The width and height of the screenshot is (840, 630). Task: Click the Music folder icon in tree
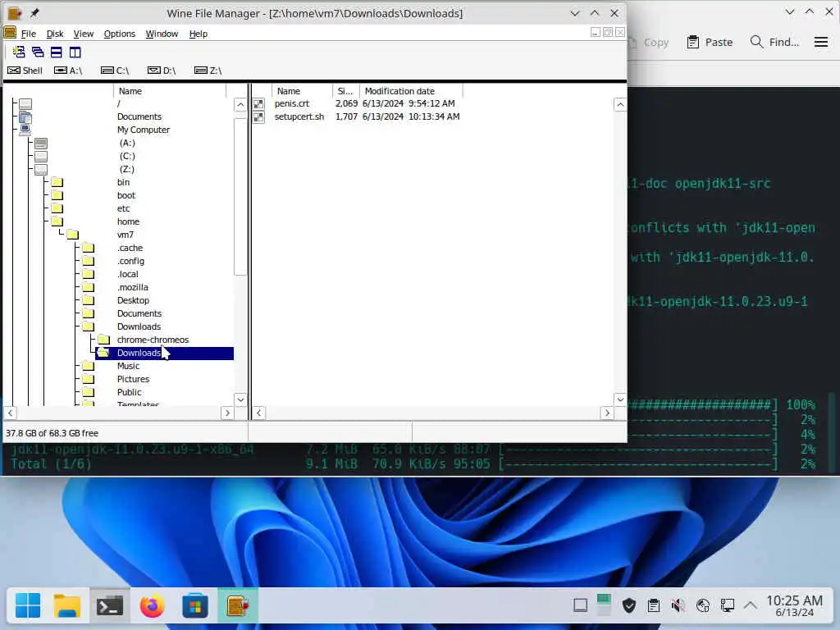(89, 366)
